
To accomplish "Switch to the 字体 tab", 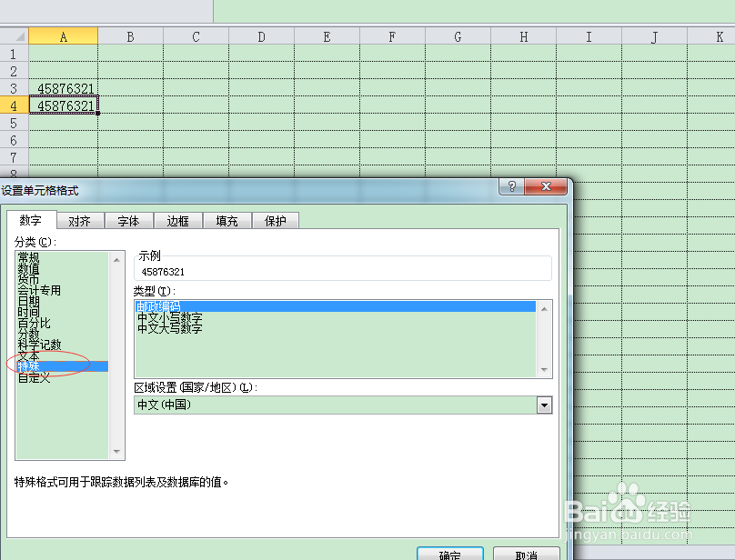I will [129, 221].
